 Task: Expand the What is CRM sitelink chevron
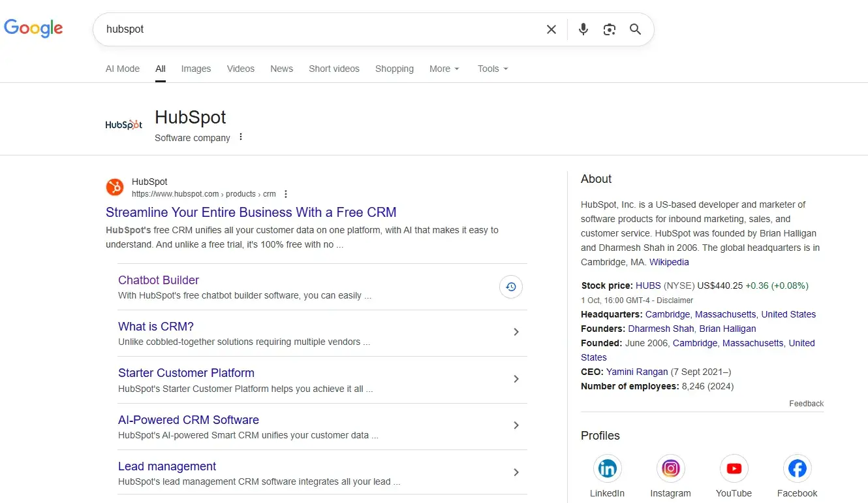(x=516, y=333)
